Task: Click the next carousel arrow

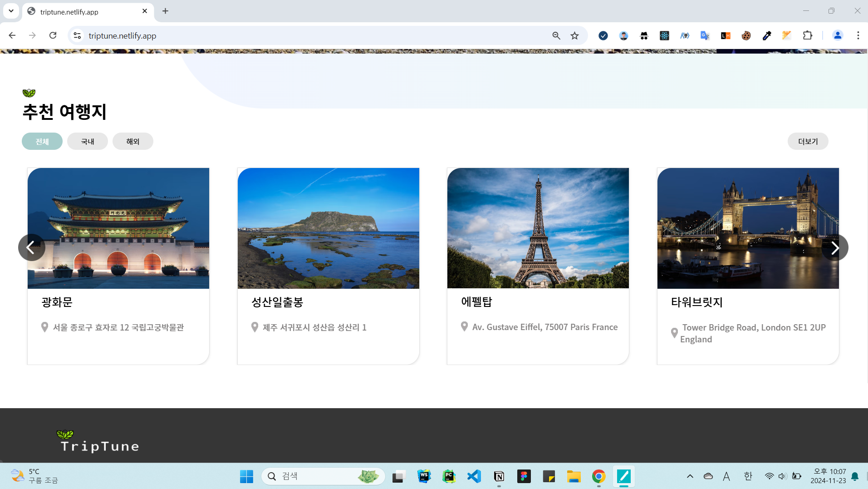Action: coord(835,247)
